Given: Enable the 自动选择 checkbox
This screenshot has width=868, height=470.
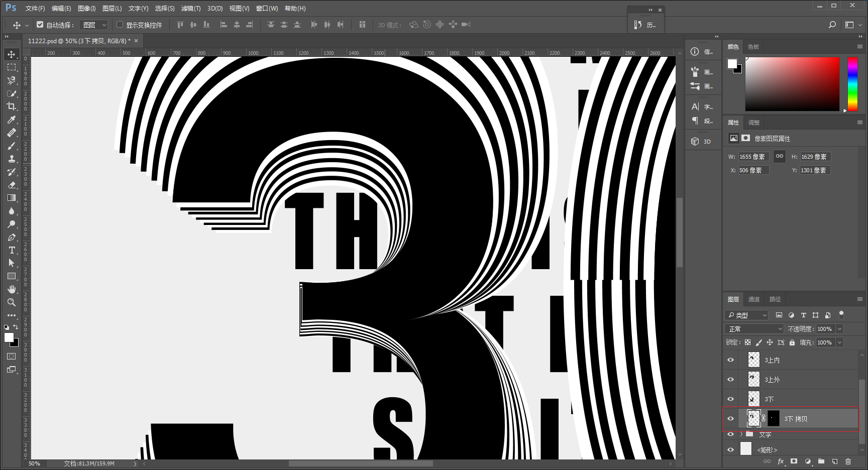Looking at the screenshot, I should [x=40, y=24].
